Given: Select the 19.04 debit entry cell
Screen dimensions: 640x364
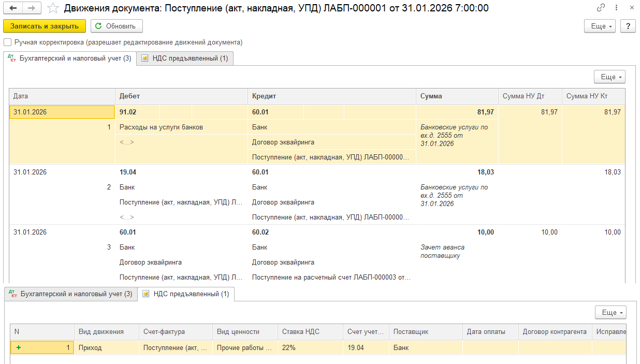Looking at the screenshot, I should 128,172.
